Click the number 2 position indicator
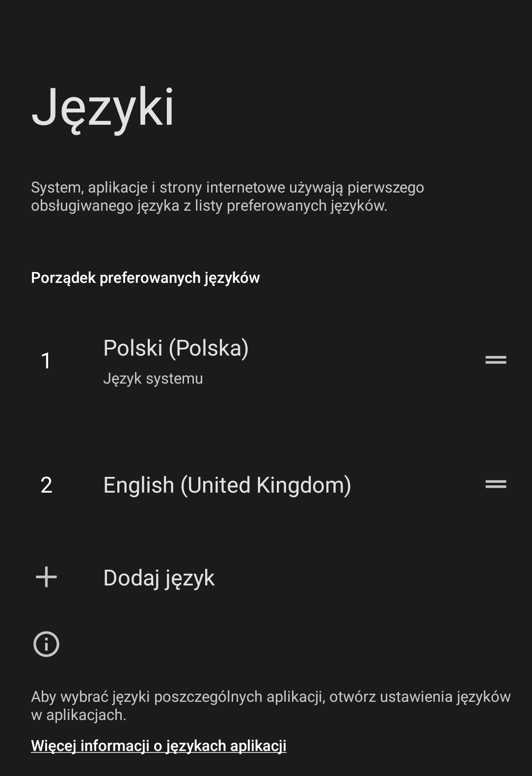The width and height of the screenshot is (532, 776). [x=46, y=485]
